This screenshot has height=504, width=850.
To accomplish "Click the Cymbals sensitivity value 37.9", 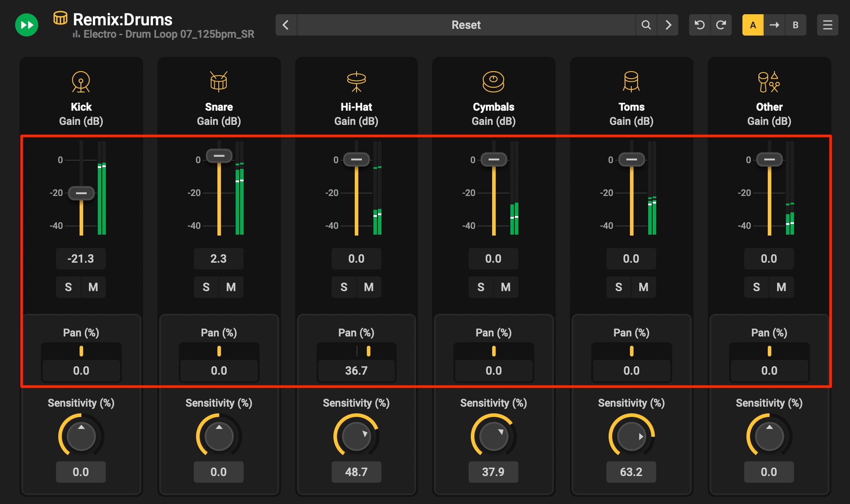I will [x=493, y=472].
